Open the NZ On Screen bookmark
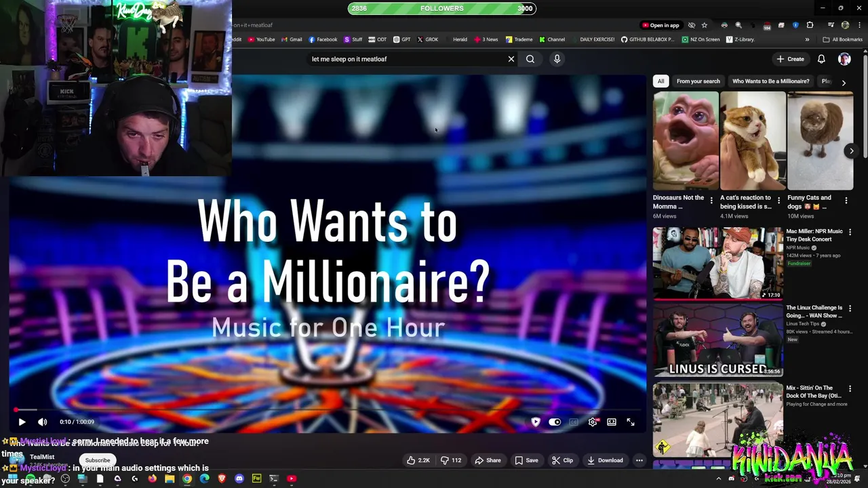This screenshot has height=488, width=868. pos(701,39)
